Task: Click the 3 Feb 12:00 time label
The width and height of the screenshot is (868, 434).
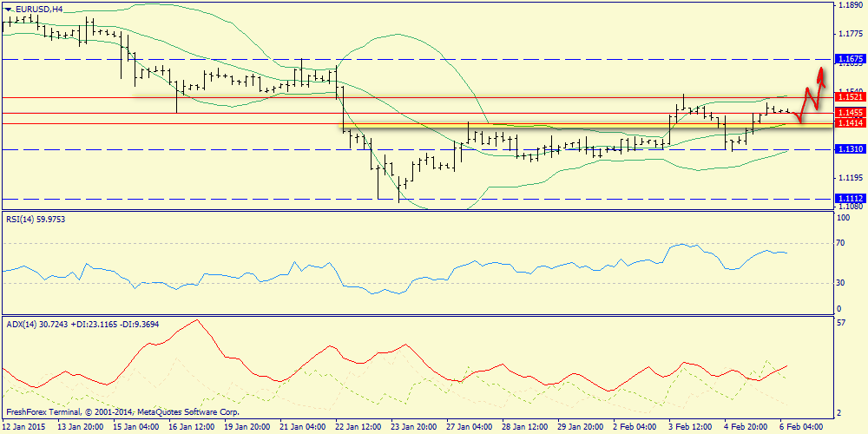Action: click(690, 427)
